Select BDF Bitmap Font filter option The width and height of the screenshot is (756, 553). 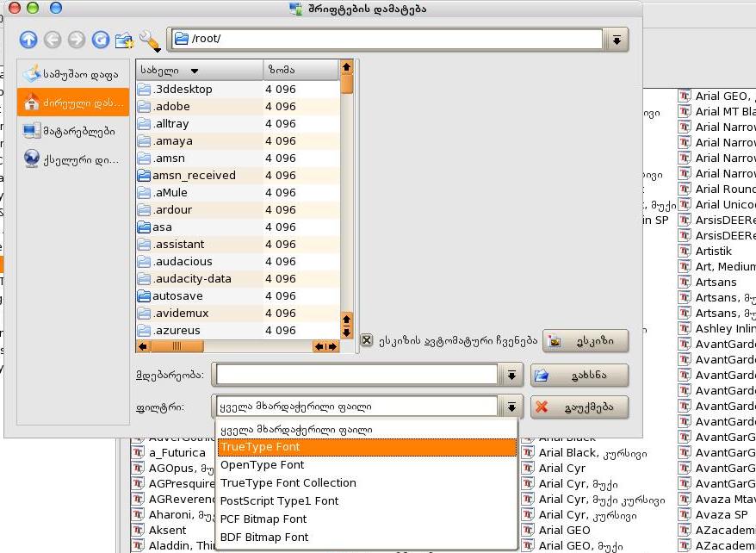[367, 537]
